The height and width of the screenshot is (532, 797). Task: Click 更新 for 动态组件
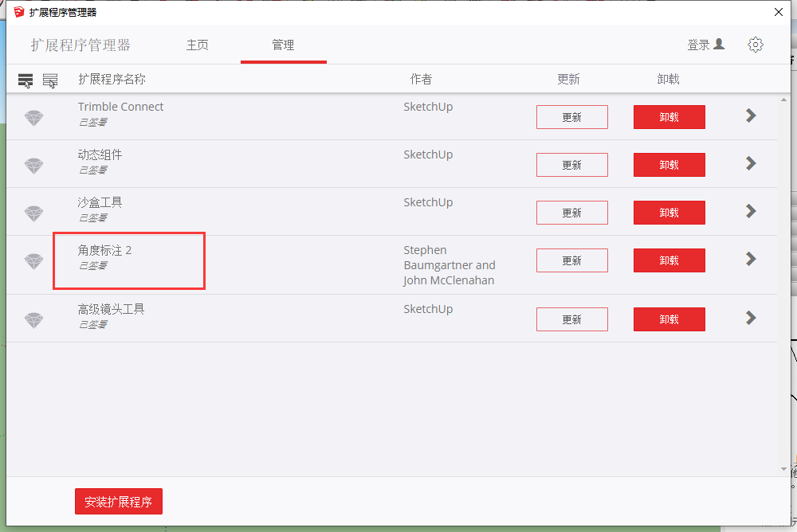pyautogui.click(x=571, y=165)
